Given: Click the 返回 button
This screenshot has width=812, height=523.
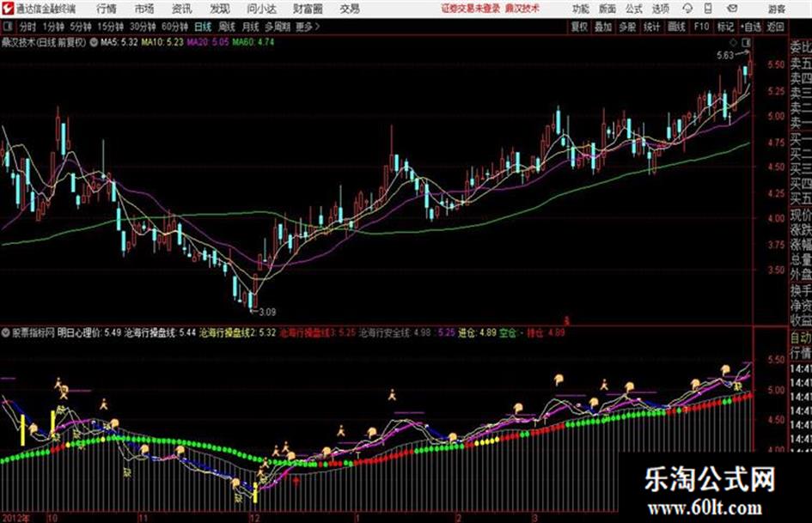Looking at the screenshot, I should [775, 27].
